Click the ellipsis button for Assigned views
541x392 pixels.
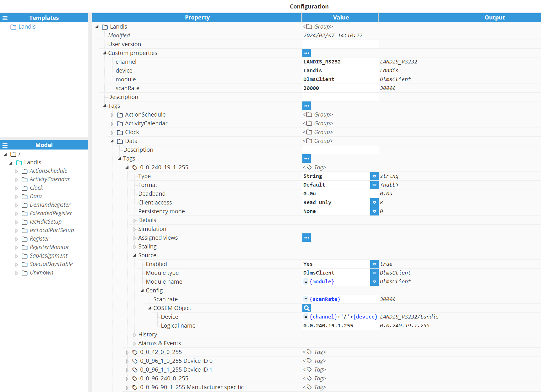[x=307, y=238]
